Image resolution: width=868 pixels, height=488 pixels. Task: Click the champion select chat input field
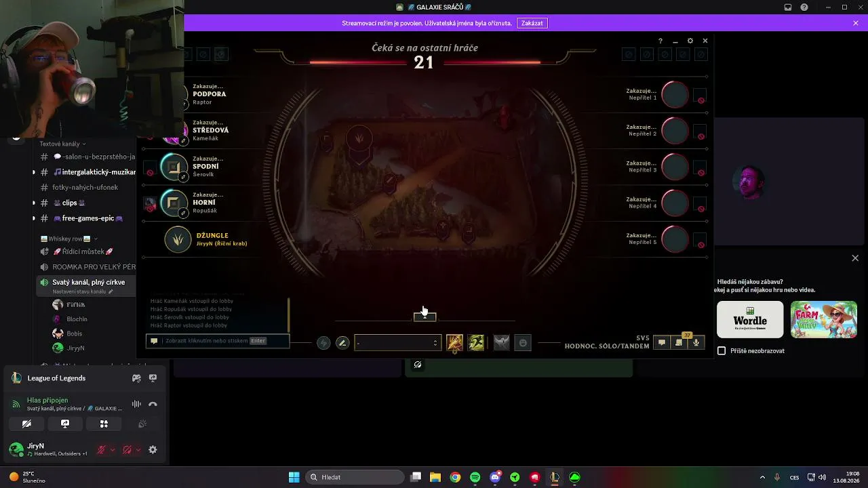[218, 341]
